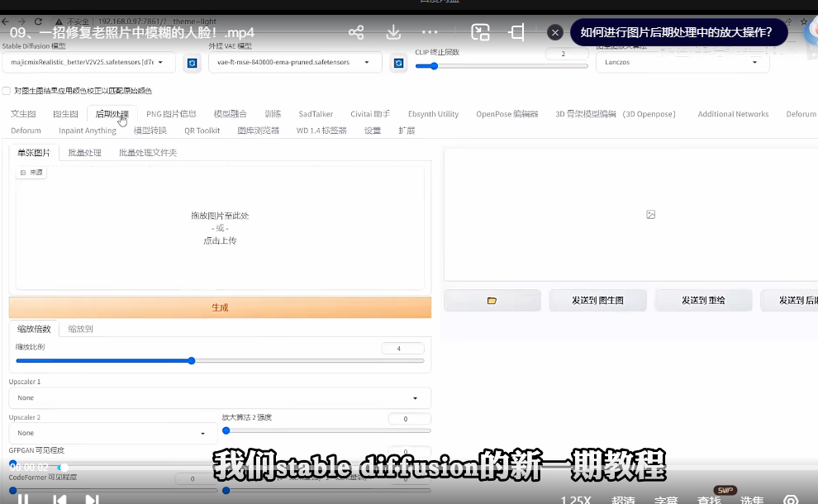Screen dimensions: 818x504
Task: Skip to the next video
Action: [92, 499]
